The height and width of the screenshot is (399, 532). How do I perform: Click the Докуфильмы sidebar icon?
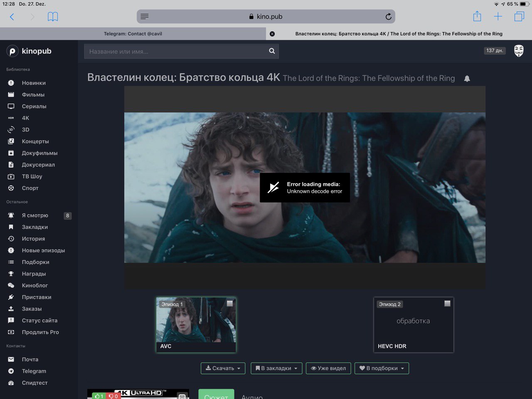coord(11,153)
